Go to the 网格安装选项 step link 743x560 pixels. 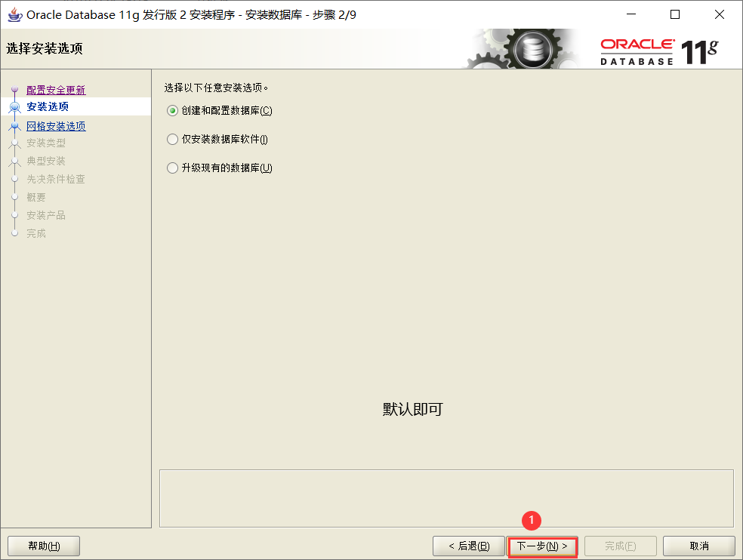pos(56,126)
